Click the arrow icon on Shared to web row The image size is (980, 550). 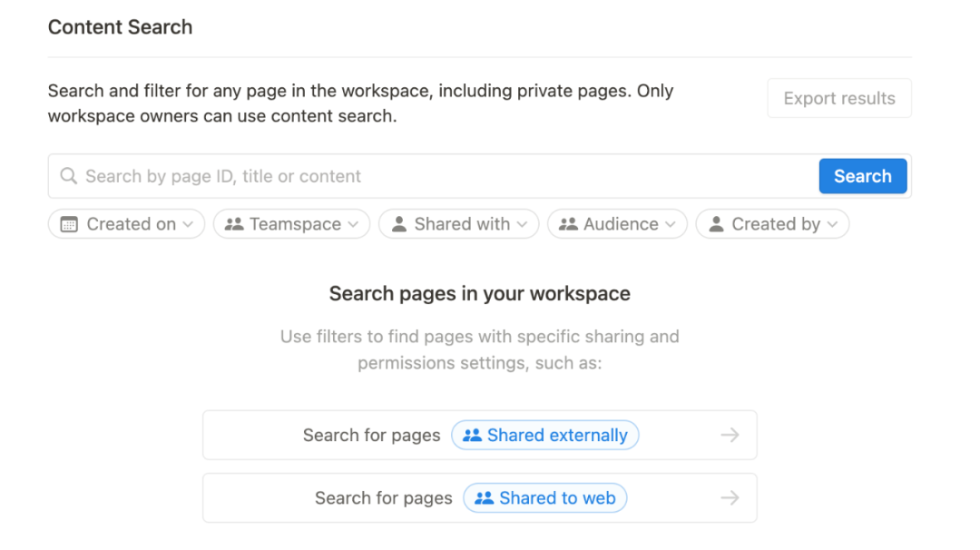tap(730, 498)
